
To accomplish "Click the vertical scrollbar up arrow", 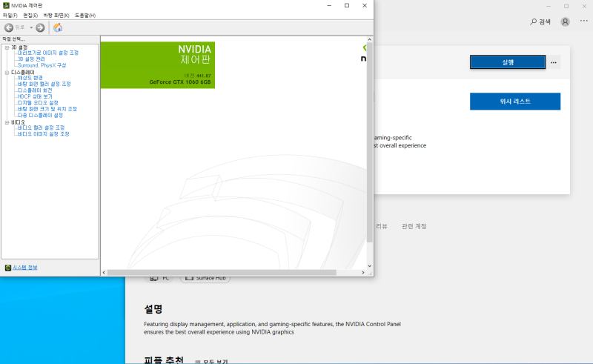I will [369, 39].
